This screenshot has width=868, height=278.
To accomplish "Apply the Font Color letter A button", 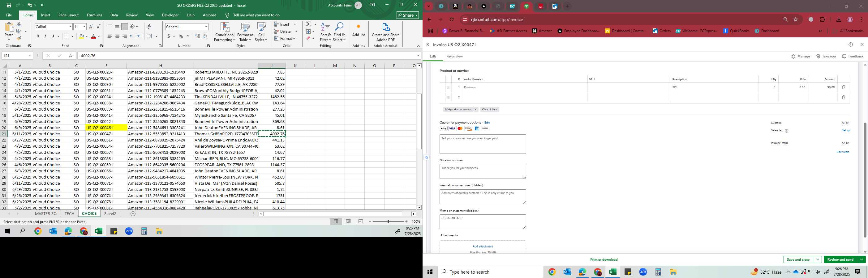I will point(93,36).
